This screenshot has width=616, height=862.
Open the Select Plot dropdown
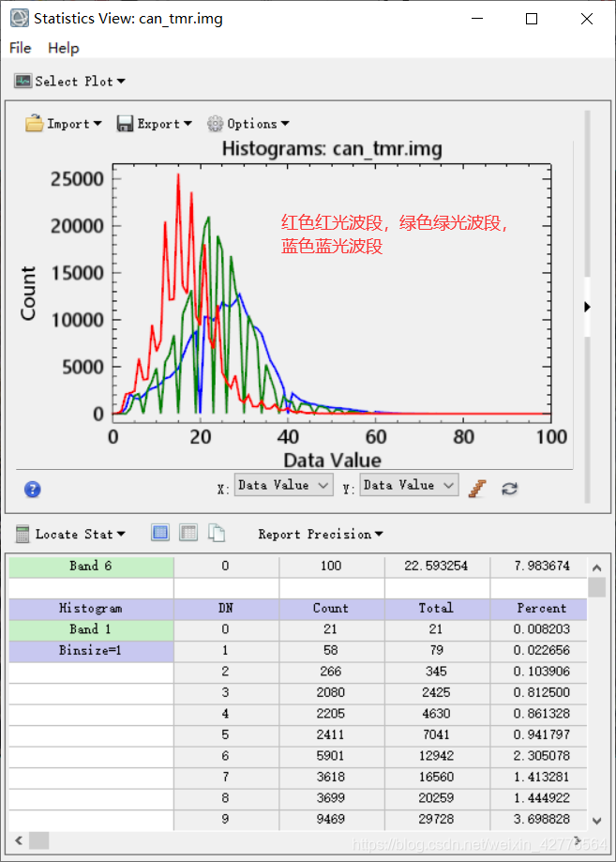[69, 82]
